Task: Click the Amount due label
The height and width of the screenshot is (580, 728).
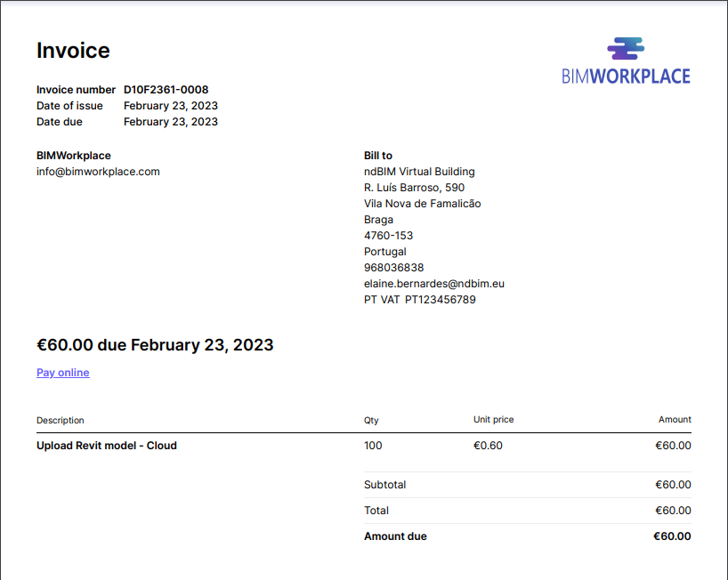Action: [395, 536]
